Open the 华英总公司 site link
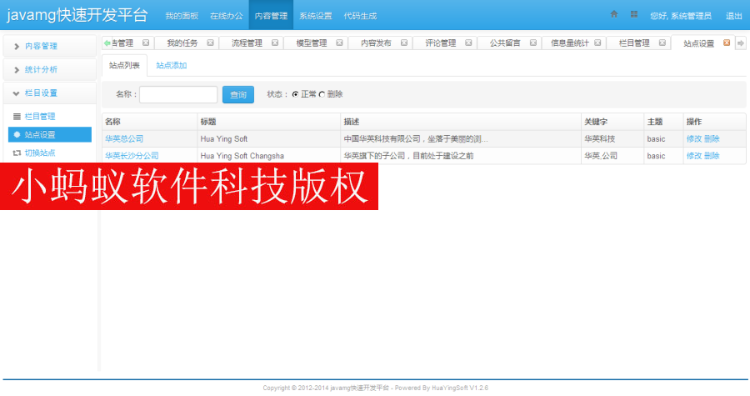The image size is (750, 396). pos(124,139)
